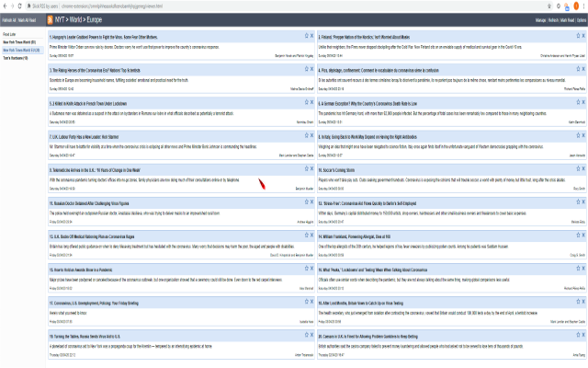
Task: Click X on article 11 Russian Doctor Detained
Action: coord(311,201)
